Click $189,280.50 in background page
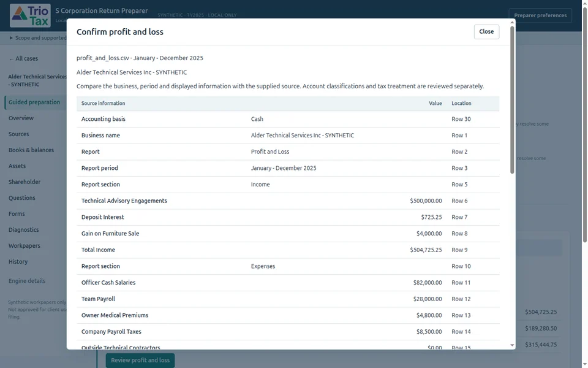The width and height of the screenshot is (588, 368). (541, 328)
